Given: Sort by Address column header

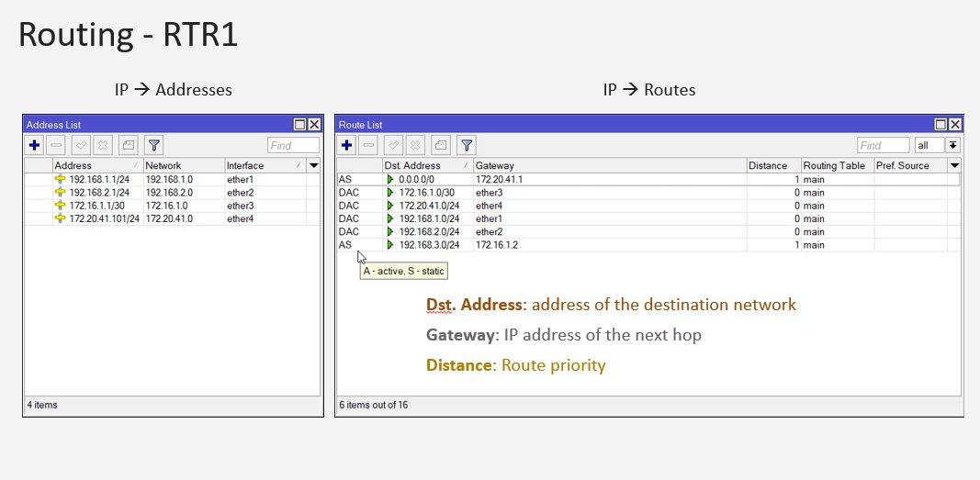Looking at the screenshot, I should pos(97,165).
